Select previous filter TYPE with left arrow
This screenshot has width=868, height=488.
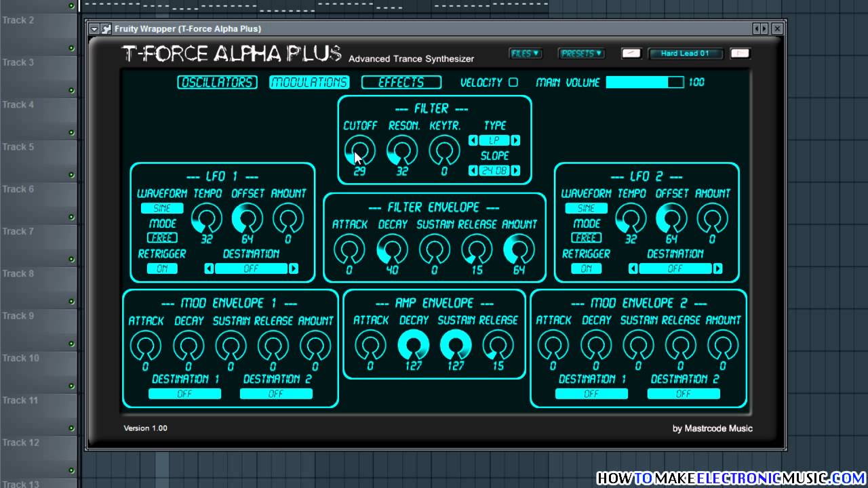[473, 140]
